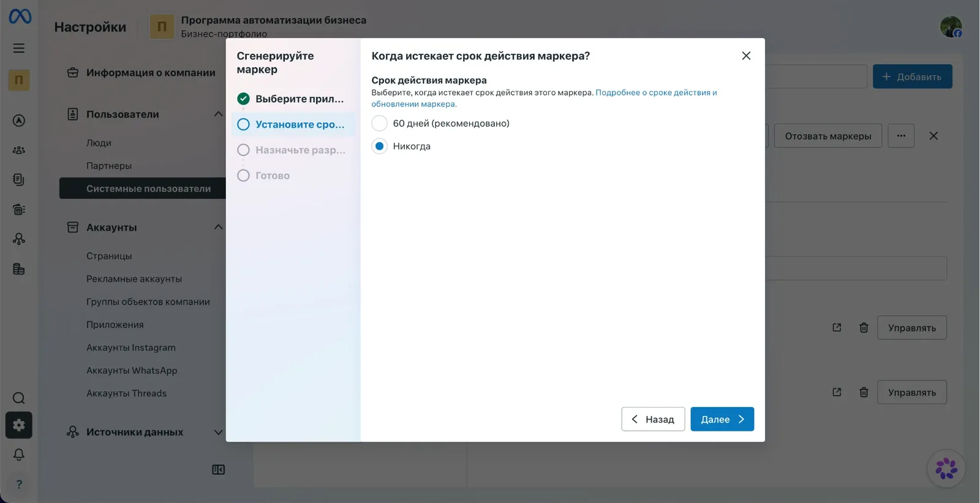Click the trash icon next to first Управлять
980x503 pixels.
tap(864, 328)
